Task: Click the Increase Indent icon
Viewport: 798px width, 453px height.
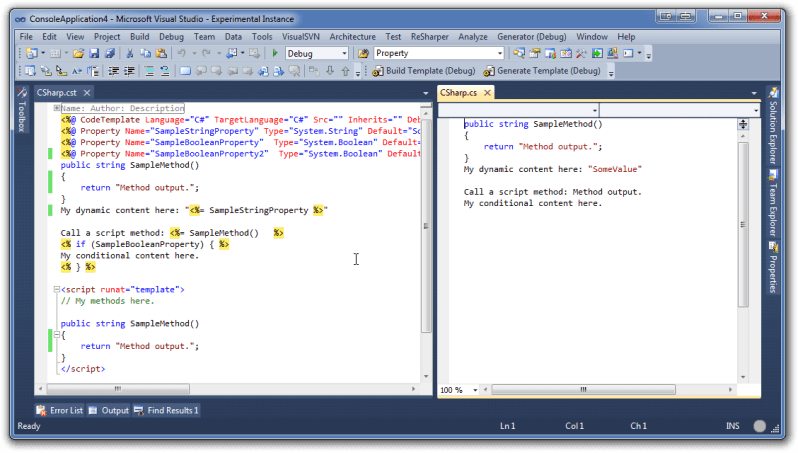Action: coord(129,71)
